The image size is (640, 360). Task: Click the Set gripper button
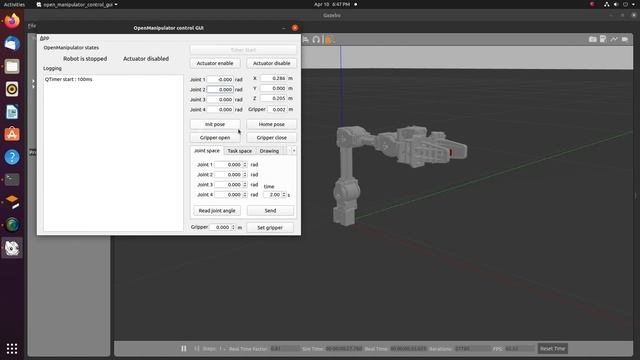(270, 227)
